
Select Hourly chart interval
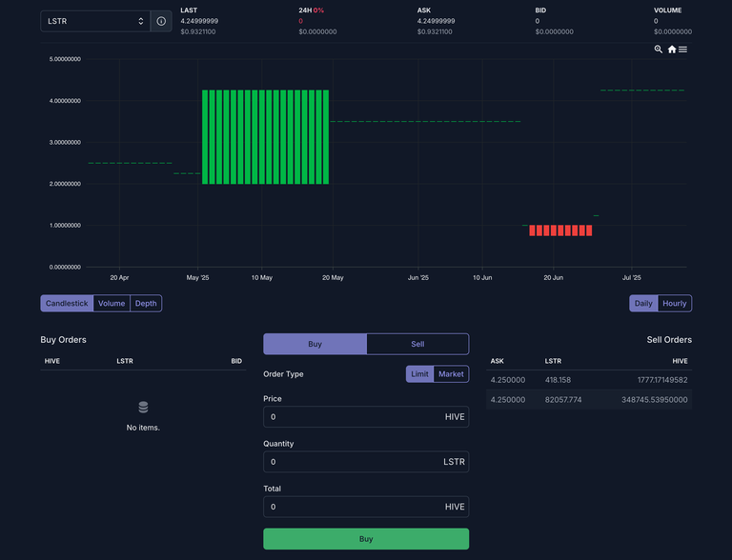(x=675, y=303)
